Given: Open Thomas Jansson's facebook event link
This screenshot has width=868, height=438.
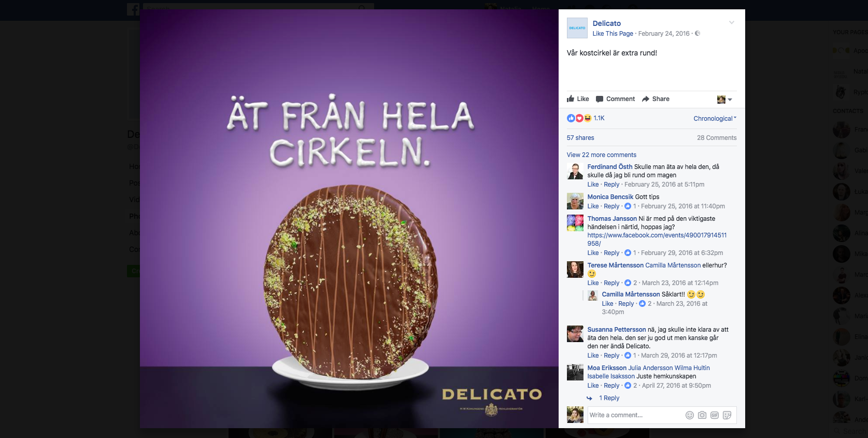Looking at the screenshot, I should 657,239.
